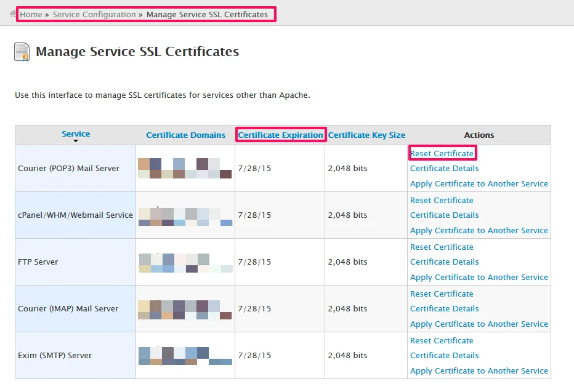Click the Manage Service SSL Certificates breadcrumb
This screenshot has width=574, height=392.
click(207, 15)
